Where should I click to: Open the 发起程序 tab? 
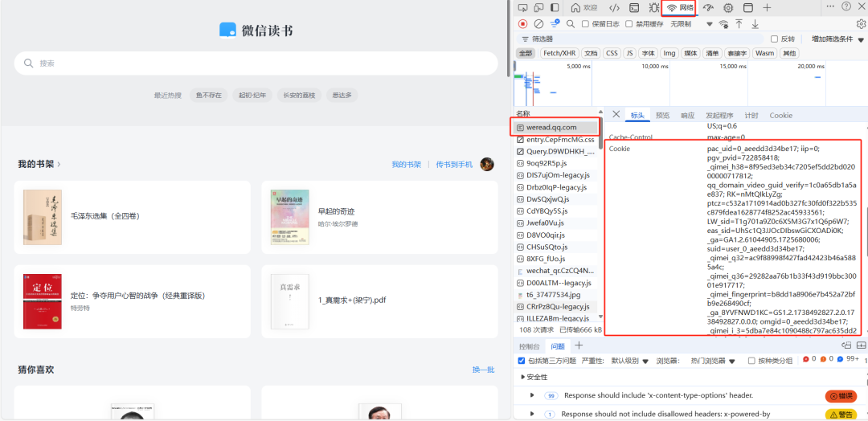click(719, 115)
